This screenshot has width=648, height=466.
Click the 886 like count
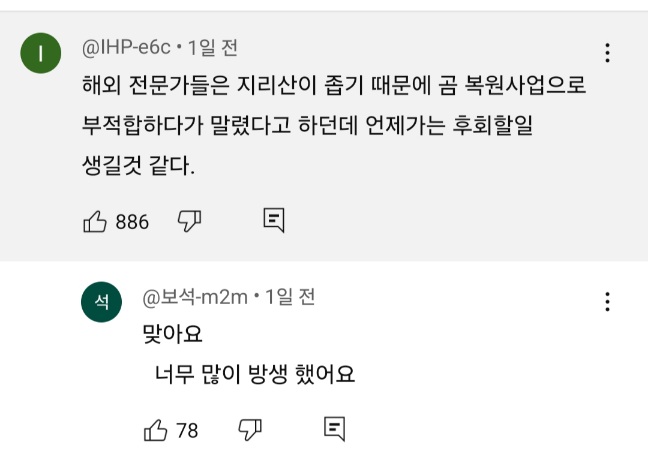coord(132,222)
